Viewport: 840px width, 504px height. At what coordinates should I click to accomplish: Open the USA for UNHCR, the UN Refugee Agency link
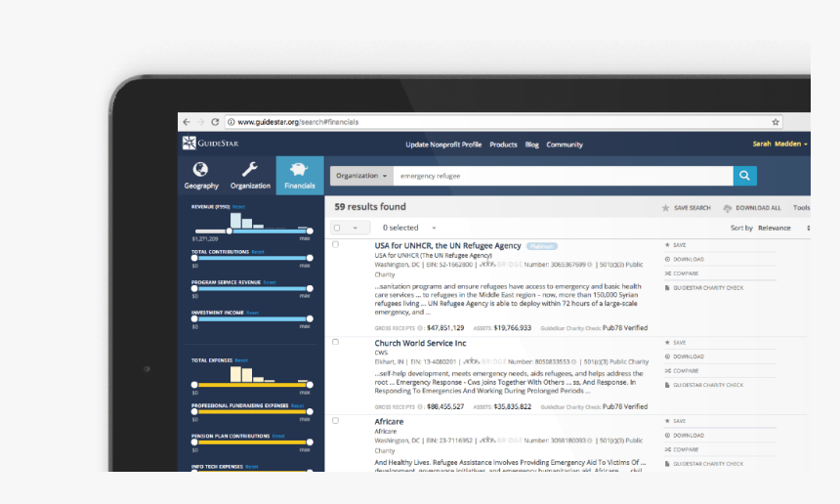(x=447, y=245)
